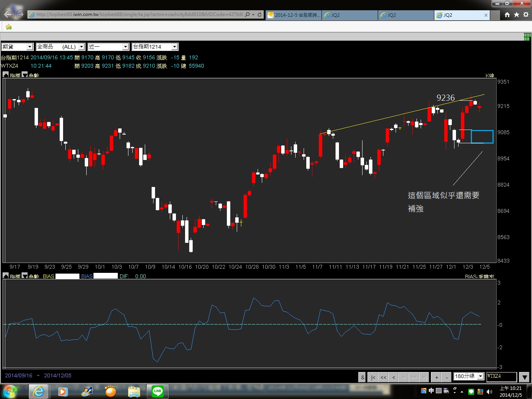Image resolution: width=532 pixels, height=399 pixels.
Task: Open Favorites with the star icon
Action: 516,14
